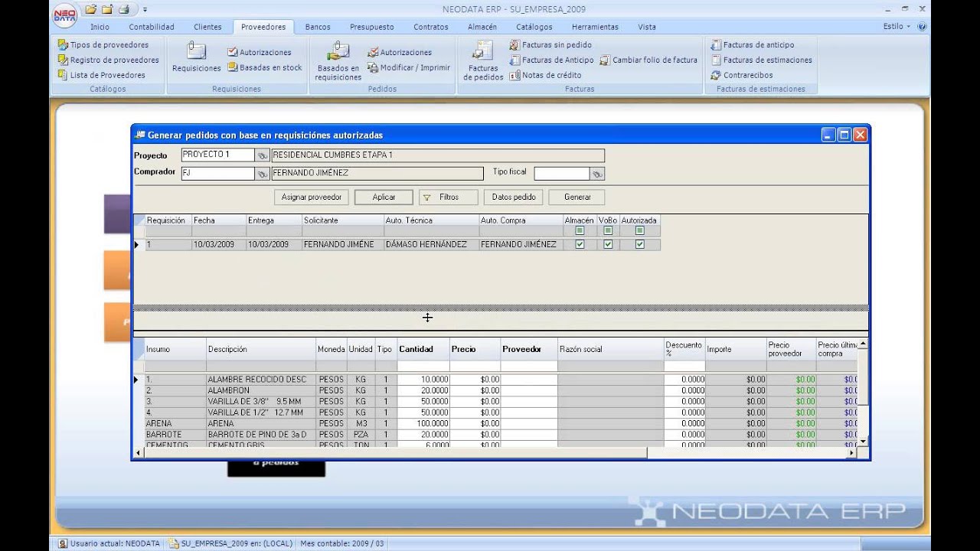Click the Proyecto input field

coord(217,155)
